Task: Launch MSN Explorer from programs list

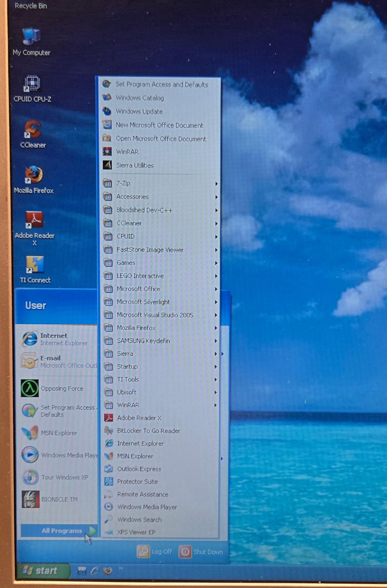Action: pos(160,456)
